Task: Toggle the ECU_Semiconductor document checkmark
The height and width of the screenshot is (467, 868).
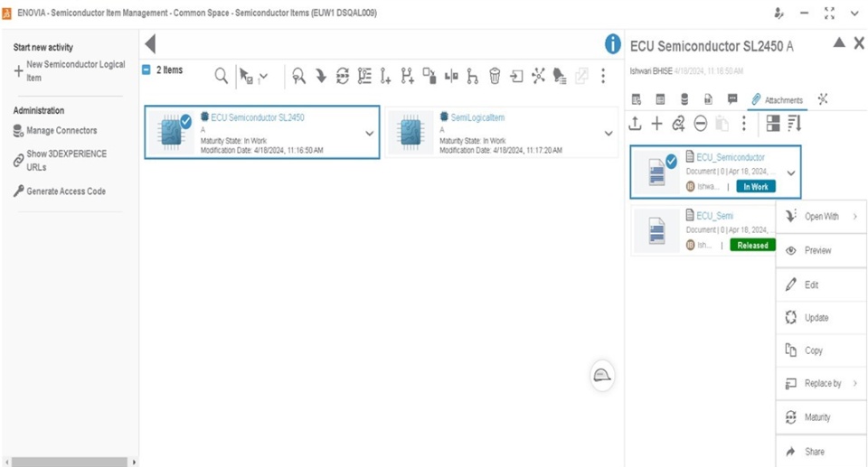Action: [x=671, y=161]
